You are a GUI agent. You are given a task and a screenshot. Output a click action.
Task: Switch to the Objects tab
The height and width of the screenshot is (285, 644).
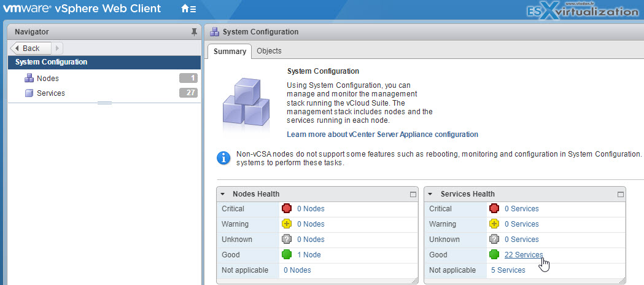click(269, 51)
